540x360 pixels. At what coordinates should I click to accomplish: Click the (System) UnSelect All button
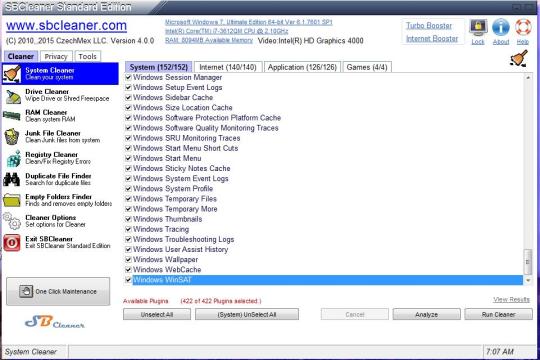point(247,315)
